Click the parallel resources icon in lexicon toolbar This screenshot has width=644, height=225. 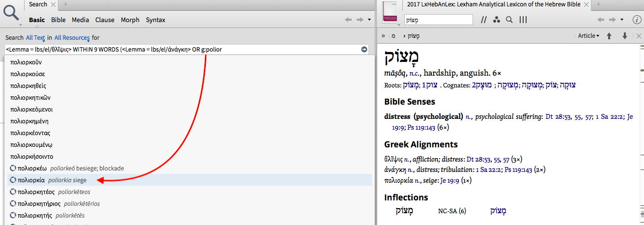(484, 20)
